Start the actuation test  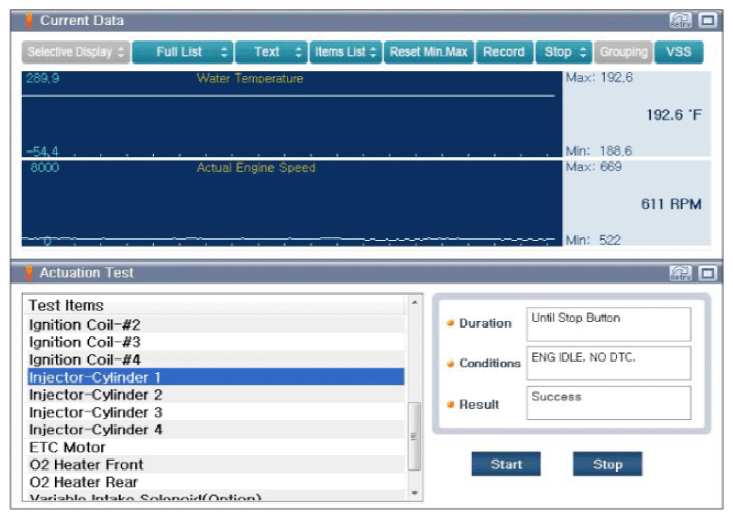click(506, 464)
